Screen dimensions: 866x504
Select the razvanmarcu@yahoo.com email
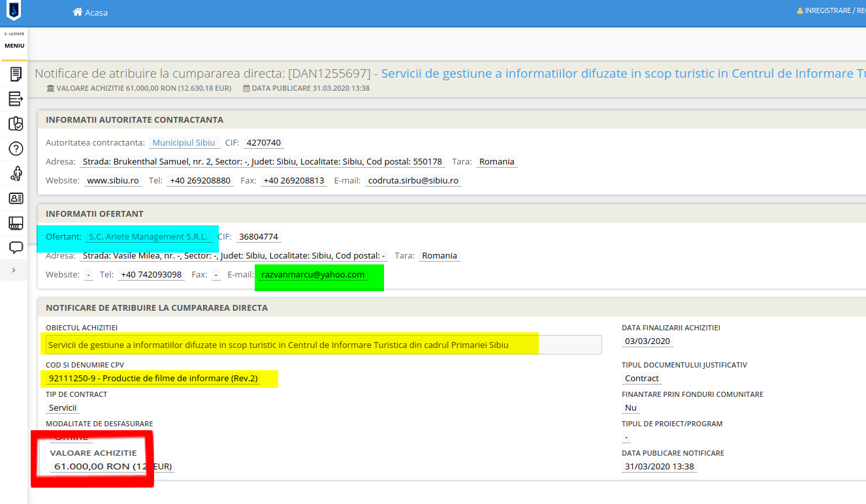313,275
